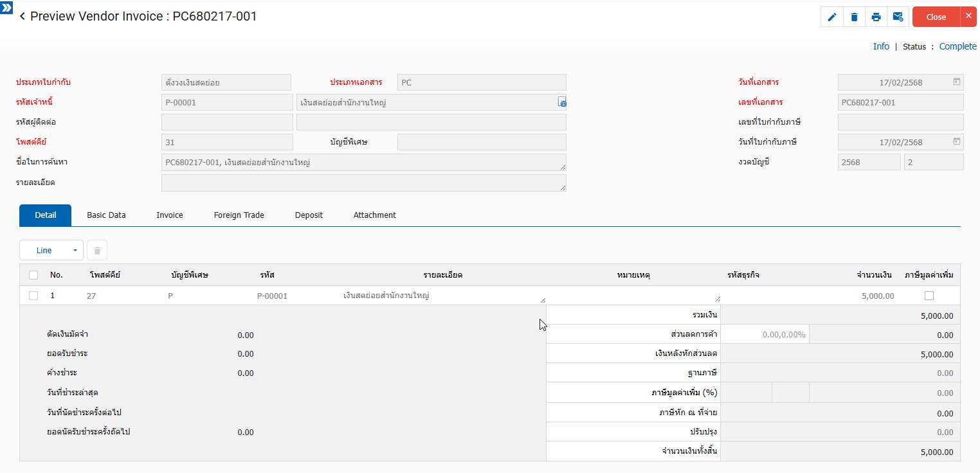Click the calendar icon for document date
Screen dimensions: 980x473
click(x=956, y=82)
